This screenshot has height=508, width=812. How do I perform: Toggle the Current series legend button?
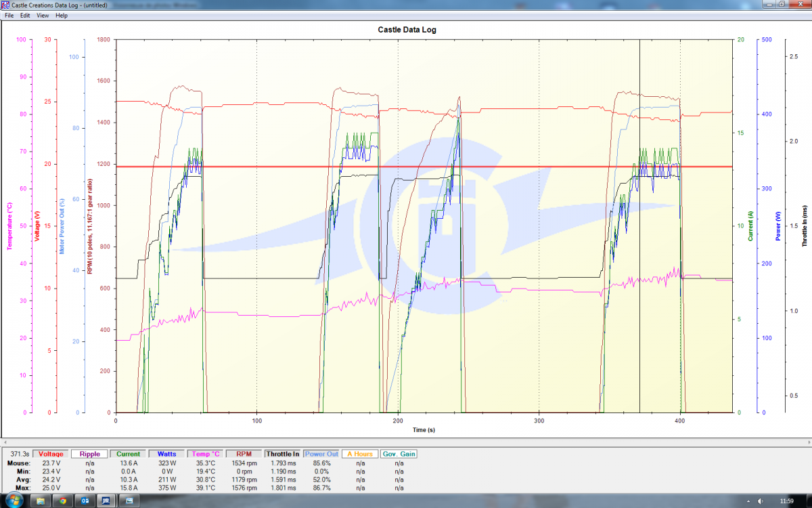128,454
